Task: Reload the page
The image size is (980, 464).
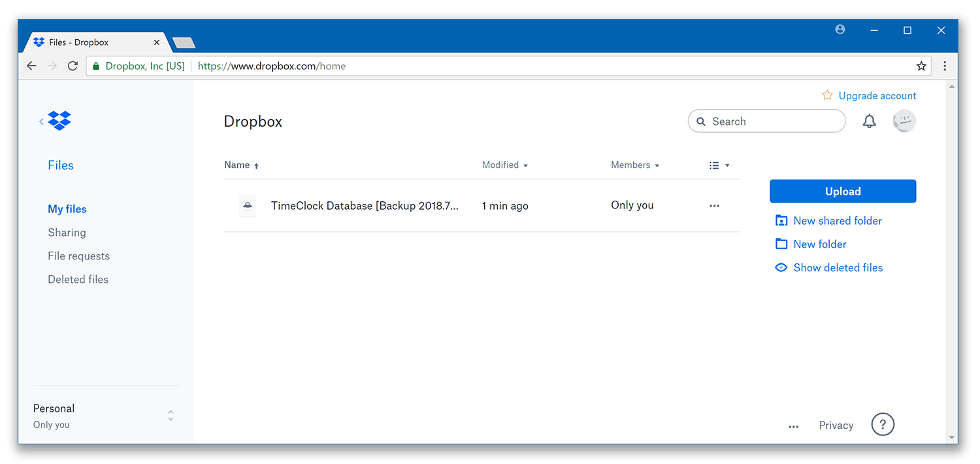Action: [x=73, y=66]
